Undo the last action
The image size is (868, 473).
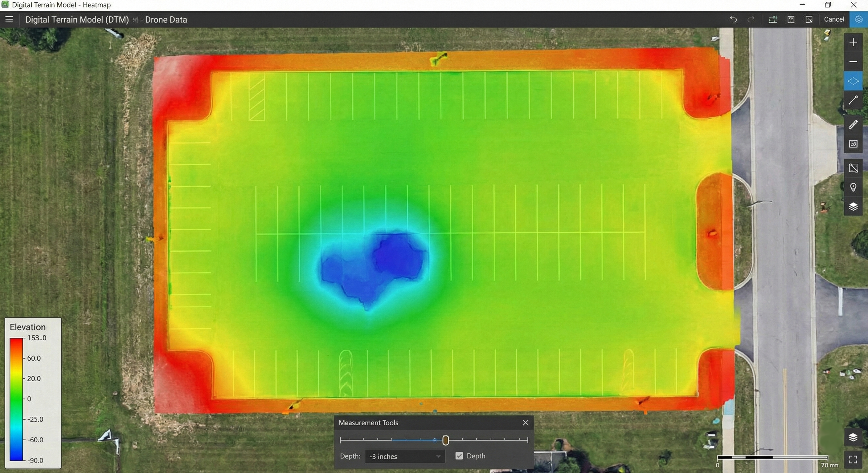[733, 19]
